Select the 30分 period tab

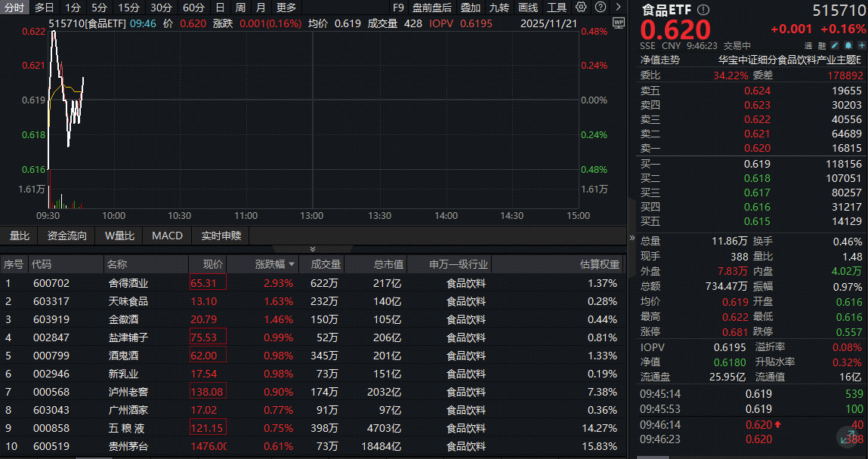click(x=161, y=8)
